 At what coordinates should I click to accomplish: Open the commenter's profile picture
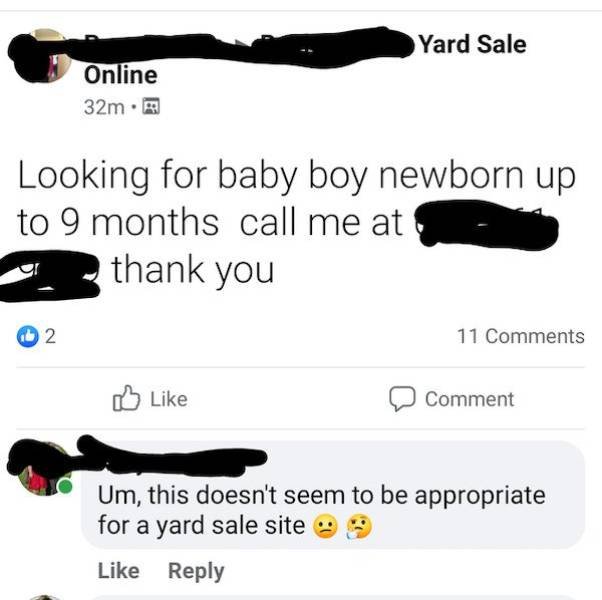(x=44, y=468)
